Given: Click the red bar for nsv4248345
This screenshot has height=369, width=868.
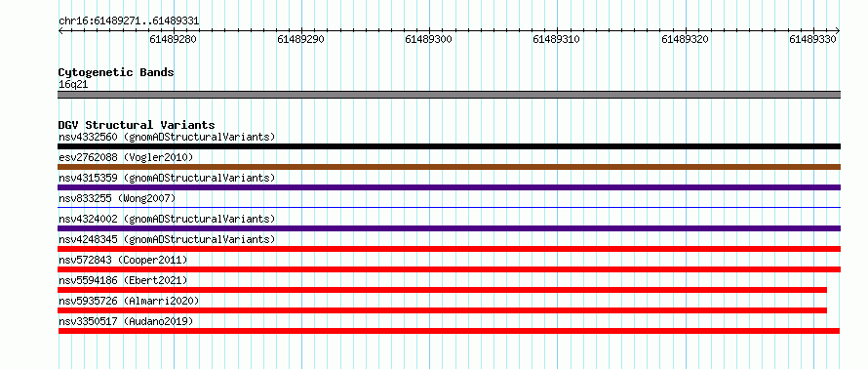Looking at the screenshot, I should pos(449,249).
